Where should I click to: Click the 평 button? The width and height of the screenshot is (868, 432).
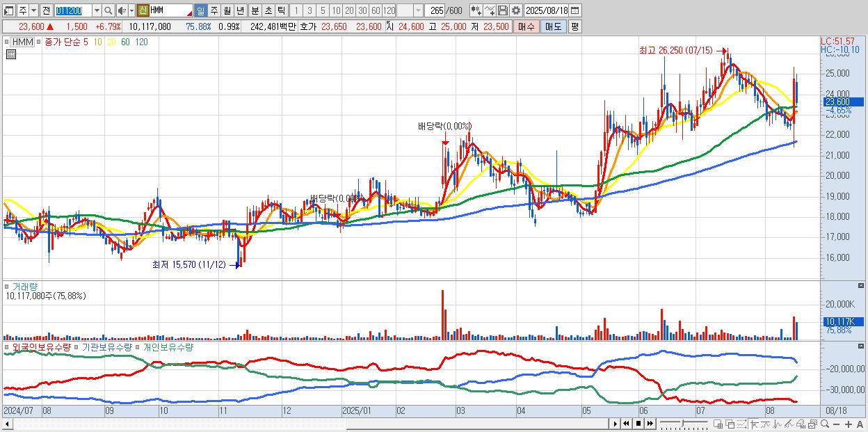pos(574,26)
